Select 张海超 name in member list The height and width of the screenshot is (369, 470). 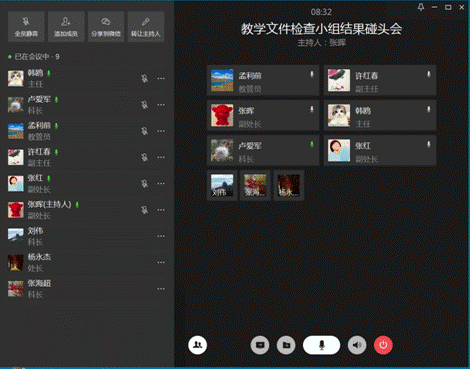pyautogui.click(x=39, y=283)
